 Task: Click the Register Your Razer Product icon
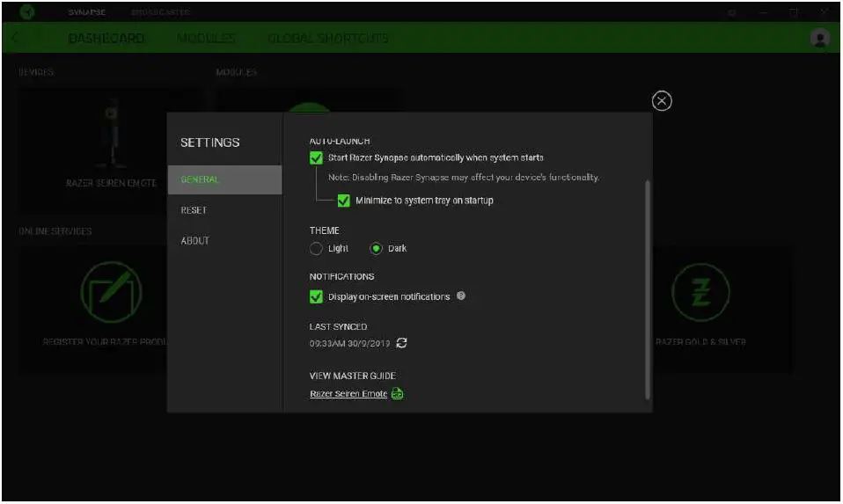click(111, 292)
